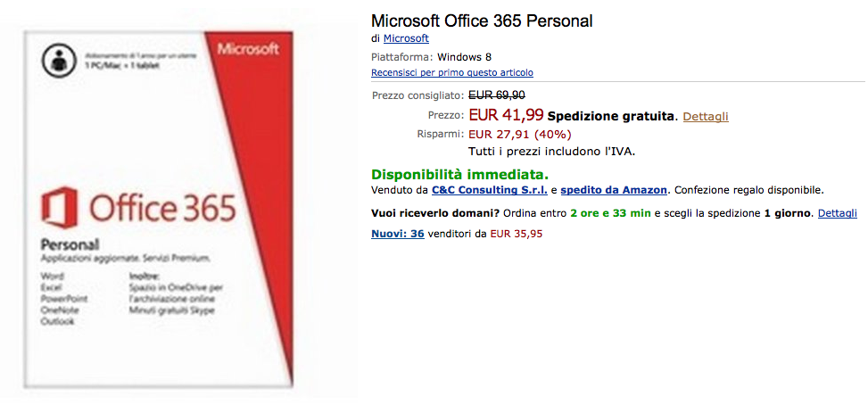Click the EUR 41,99 price
The image size is (868, 413).
click(x=506, y=115)
